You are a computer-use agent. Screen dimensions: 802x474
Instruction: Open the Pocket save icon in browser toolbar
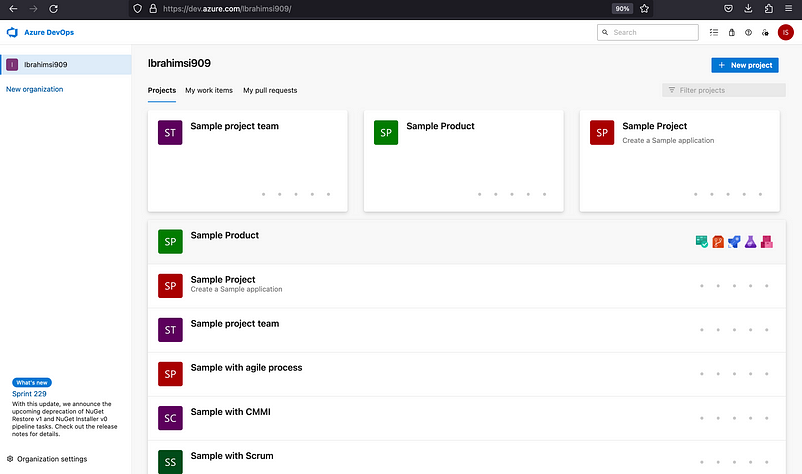click(x=728, y=9)
